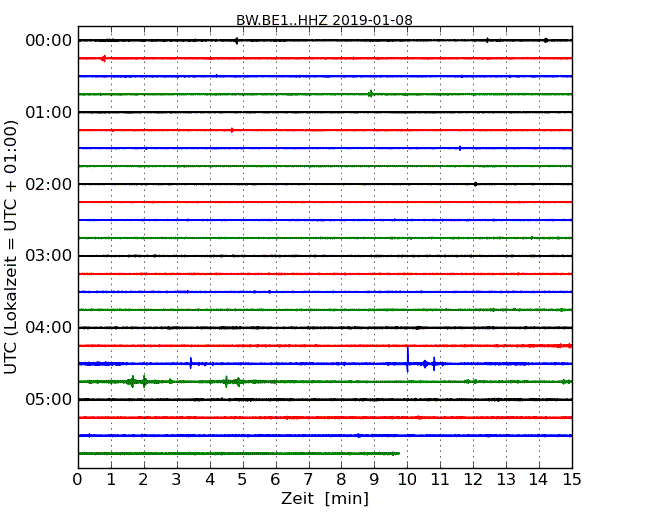Select the blue 03:30 seismogram trace
Viewport: 650px width, 520px height.
click(325, 292)
